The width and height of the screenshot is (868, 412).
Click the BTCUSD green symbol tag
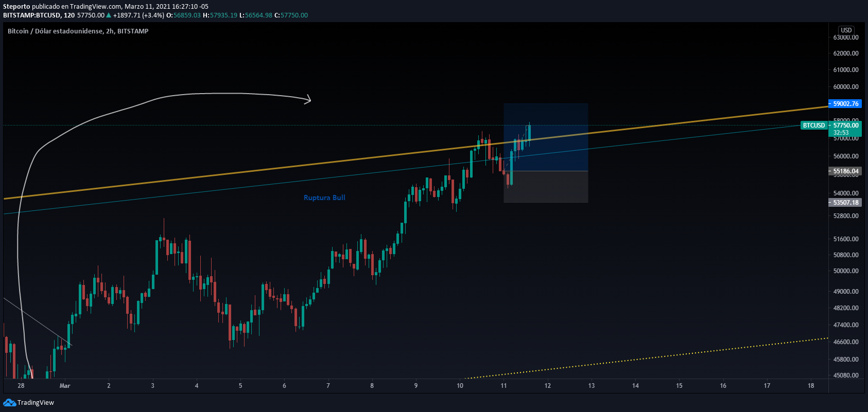point(814,126)
